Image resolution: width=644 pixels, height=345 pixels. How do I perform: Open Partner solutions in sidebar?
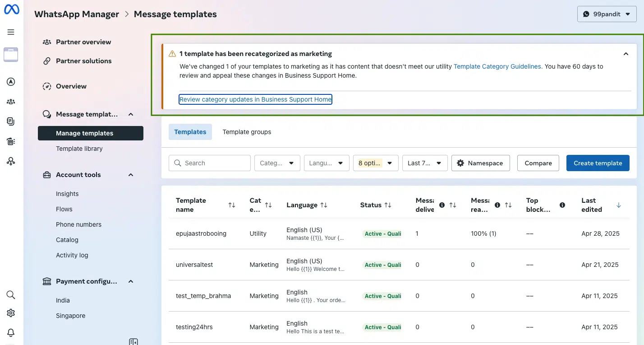84,61
